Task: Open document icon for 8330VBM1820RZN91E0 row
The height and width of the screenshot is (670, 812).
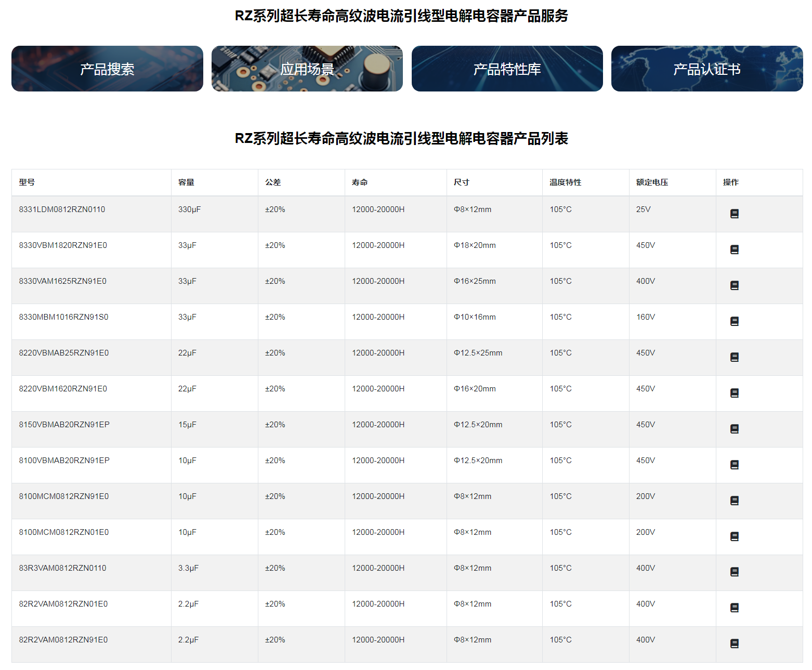Action: point(734,249)
